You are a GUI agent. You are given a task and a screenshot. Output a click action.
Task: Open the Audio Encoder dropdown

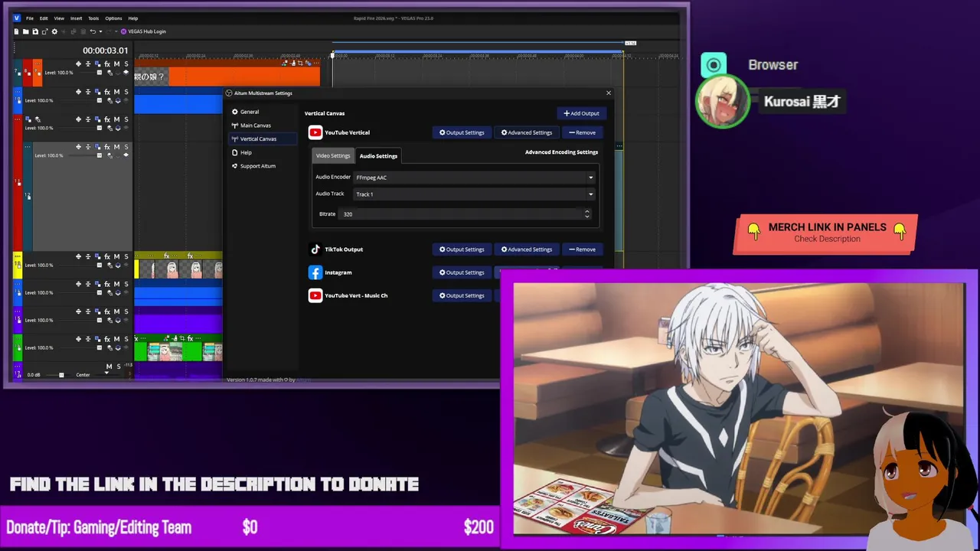pyautogui.click(x=474, y=178)
